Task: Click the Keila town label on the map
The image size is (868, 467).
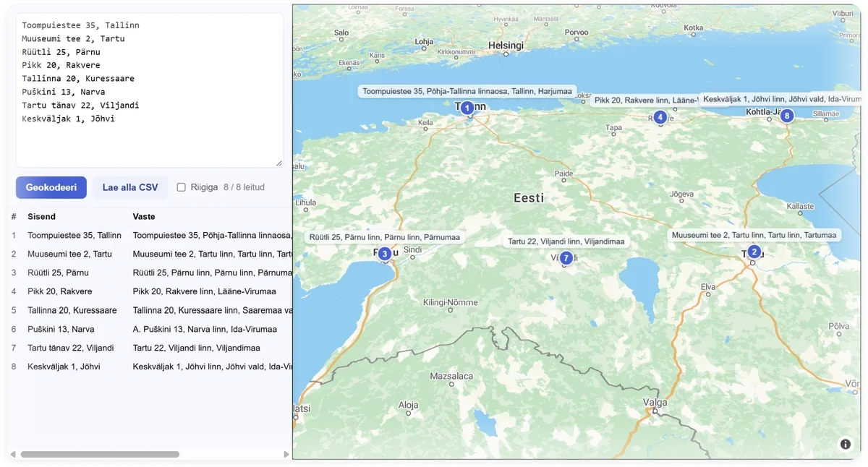Action: pos(426,123)
